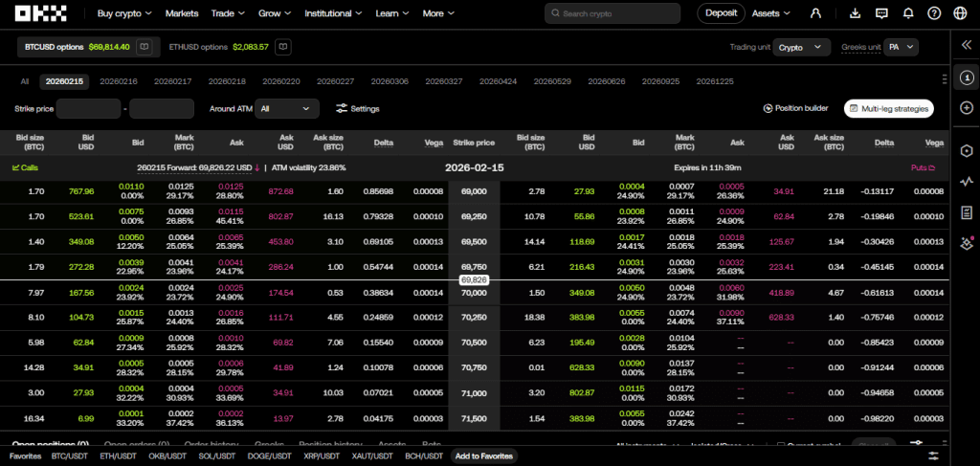This screenshot has height=466, width=980.
Task: Open the Markets menu item
Action: pyautogui.click(x=182, y=13)
